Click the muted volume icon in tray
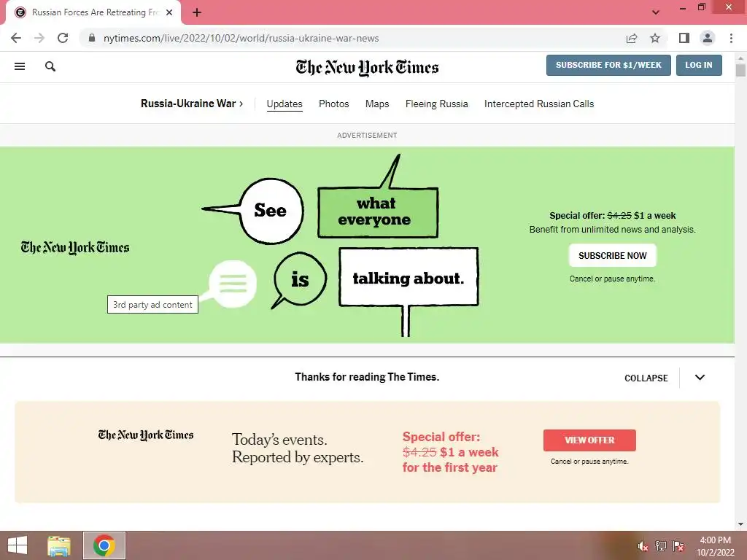The image size is (747, 560). coord(643,546)
